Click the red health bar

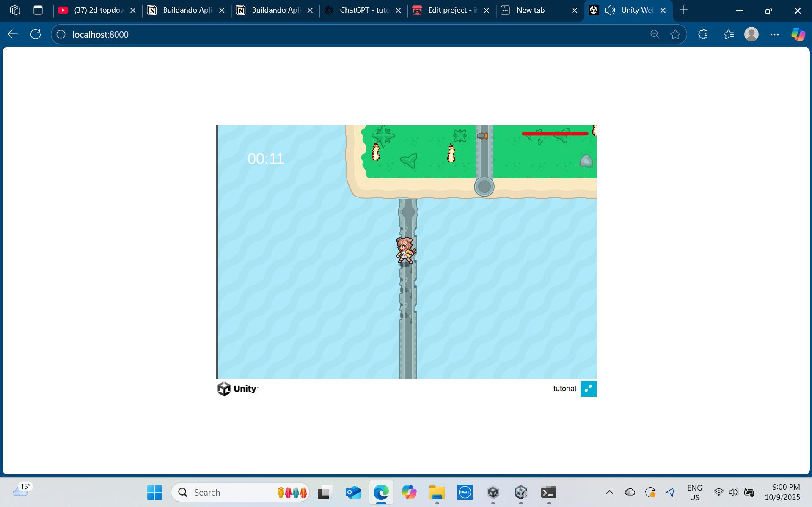click(x=555, y=134)
